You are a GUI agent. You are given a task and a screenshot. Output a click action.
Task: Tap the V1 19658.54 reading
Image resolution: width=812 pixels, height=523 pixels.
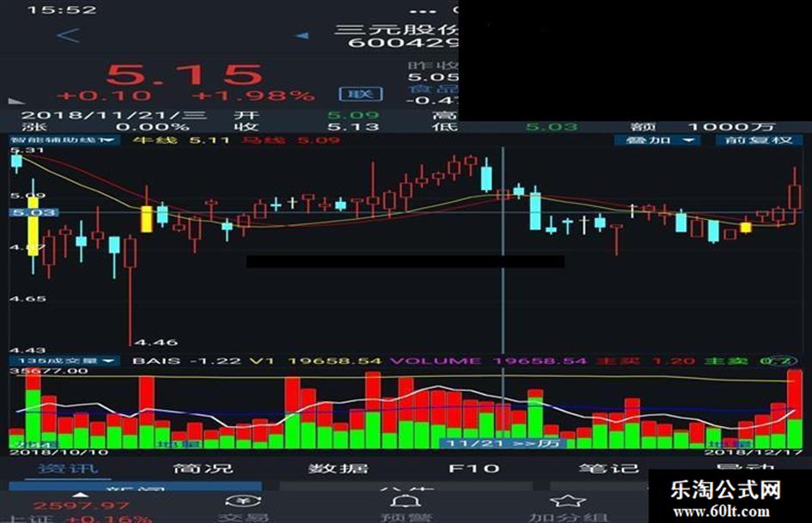[315, 361]
